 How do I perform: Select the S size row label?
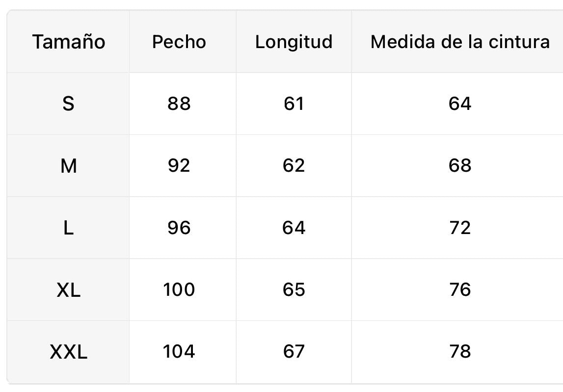click(x=68, y=104)
